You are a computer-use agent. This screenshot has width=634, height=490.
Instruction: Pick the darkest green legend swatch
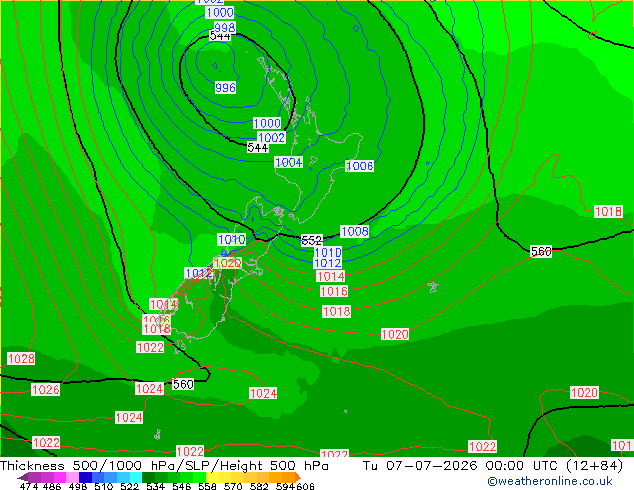pos(148,477)
